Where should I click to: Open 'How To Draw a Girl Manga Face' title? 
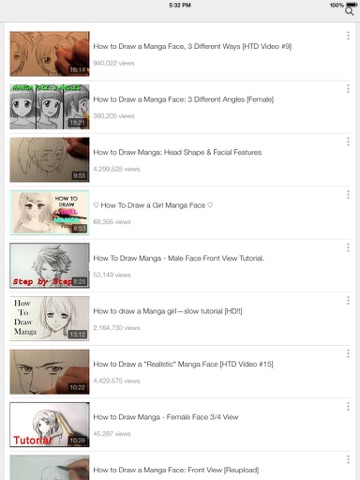(x=153, y=205)
